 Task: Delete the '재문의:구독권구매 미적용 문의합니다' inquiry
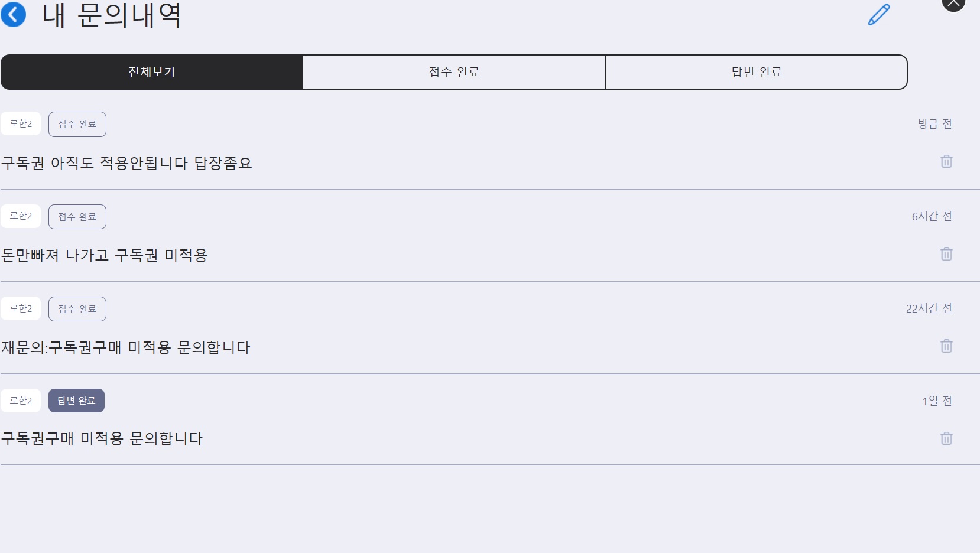tap(946, 346)
